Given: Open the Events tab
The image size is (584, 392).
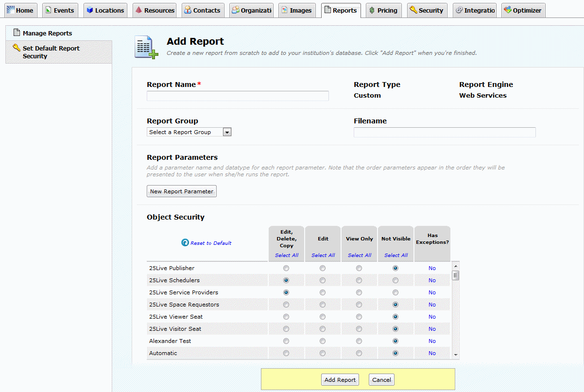Looking at the screenshot, I should 59,10.
